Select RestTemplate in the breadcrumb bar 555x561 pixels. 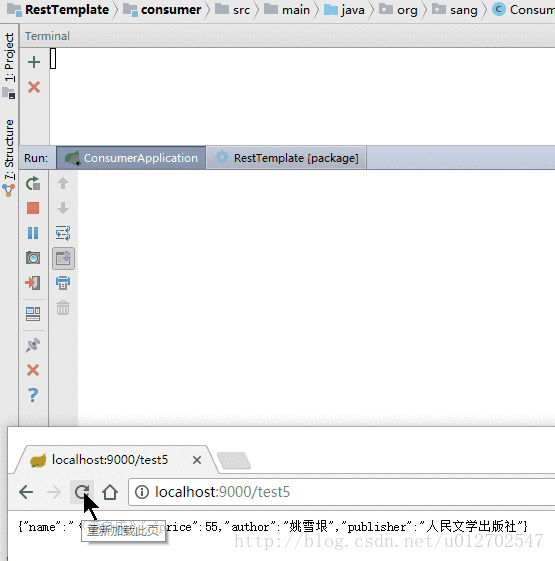pos(58,10)
